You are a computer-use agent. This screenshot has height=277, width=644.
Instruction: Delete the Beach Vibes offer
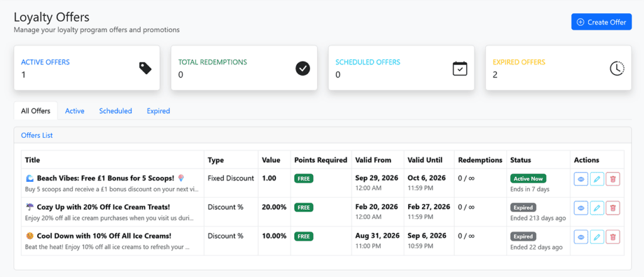(613, 179)
